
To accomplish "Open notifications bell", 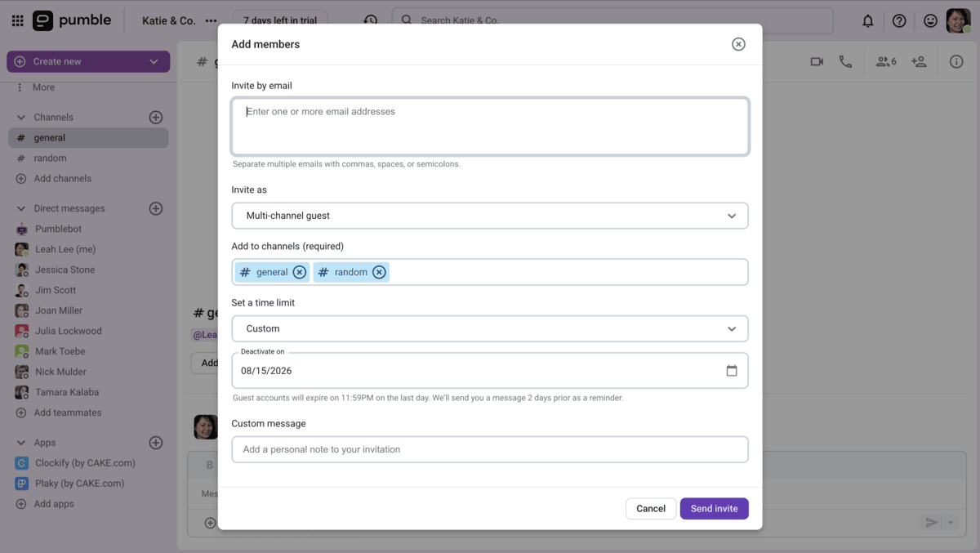I will click(x=867, y=21).
